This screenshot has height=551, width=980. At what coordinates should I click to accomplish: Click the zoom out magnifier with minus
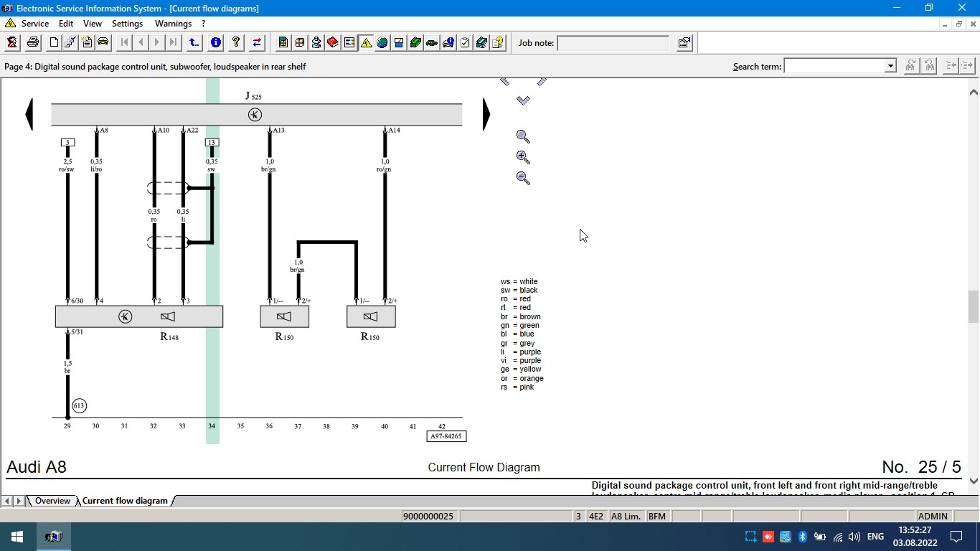click(523, 178)
